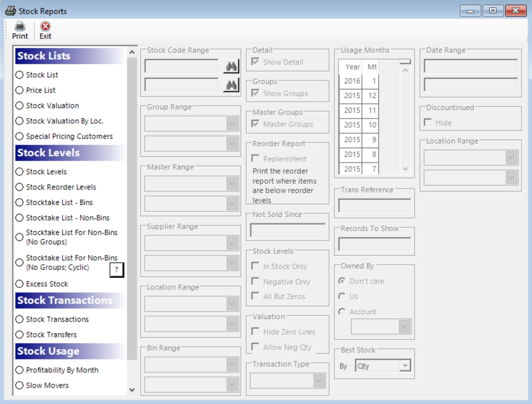This screenshot has width=532, height=404.
Task: Choose Stock Valuation By Loc. report
Action: pos(19,121)
